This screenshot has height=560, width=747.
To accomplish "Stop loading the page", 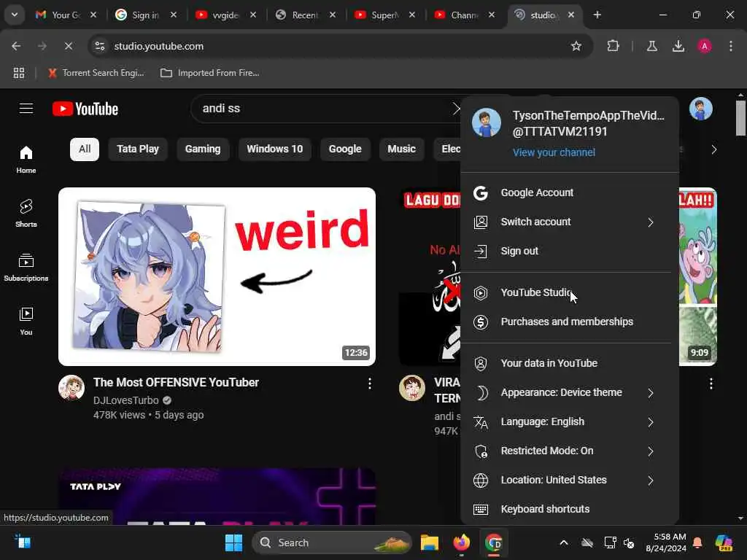I will click(x=68, y=46).
